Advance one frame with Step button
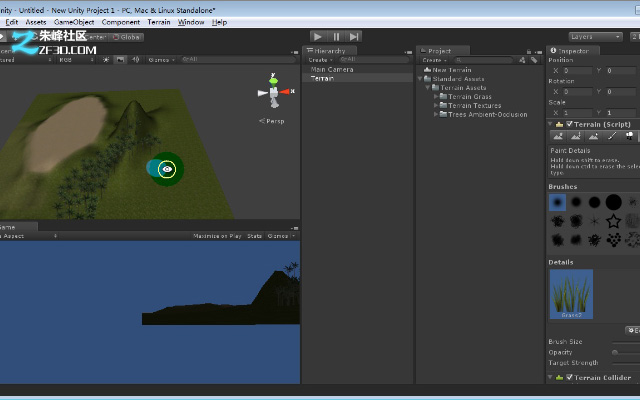The height and width of the screenshot is (400, 640). (354, 37)
